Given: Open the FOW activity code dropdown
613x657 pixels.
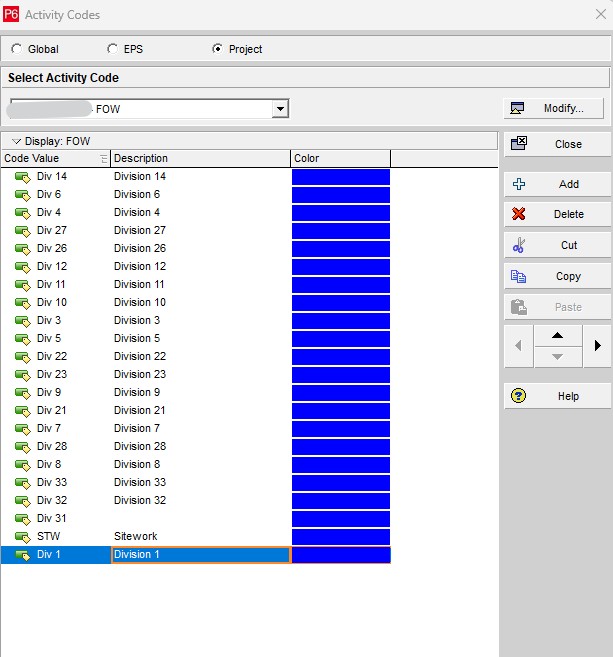Looking at the screenshot, I should click(280, 109).
